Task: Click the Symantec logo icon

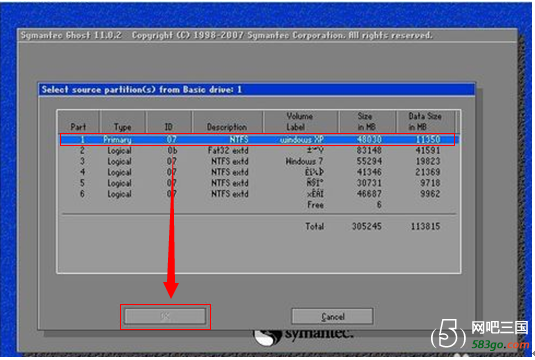Action: click(267, 337)
